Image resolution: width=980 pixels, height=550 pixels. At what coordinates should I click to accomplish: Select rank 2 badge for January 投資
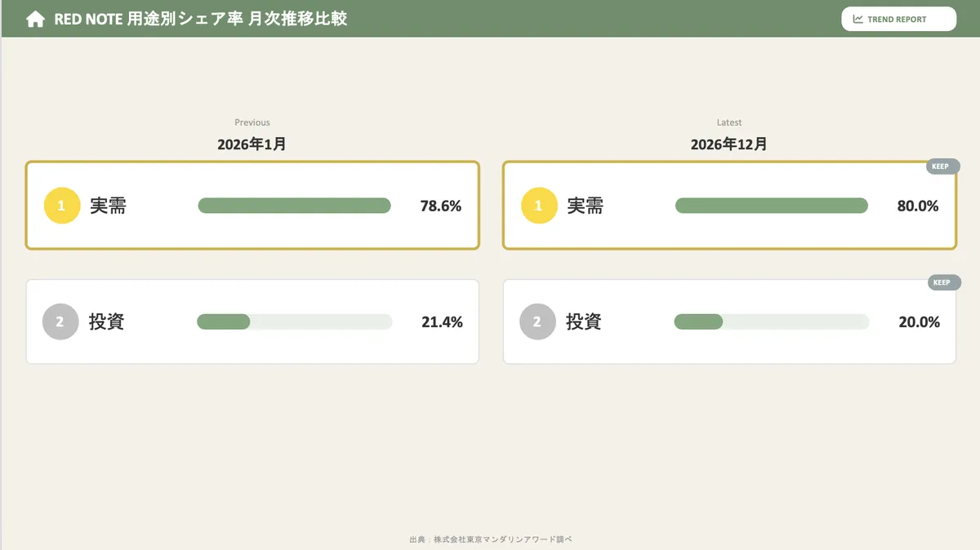[60, 322]
